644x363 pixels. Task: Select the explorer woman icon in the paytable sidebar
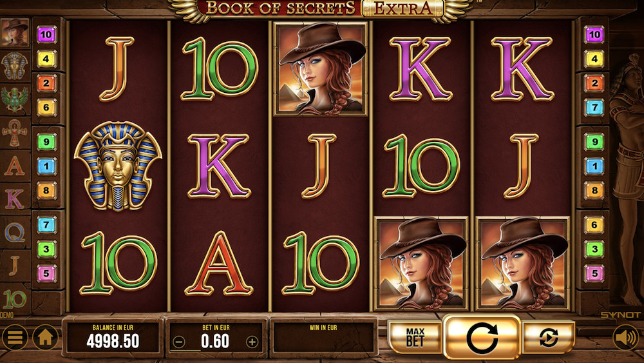pos(15,32)
